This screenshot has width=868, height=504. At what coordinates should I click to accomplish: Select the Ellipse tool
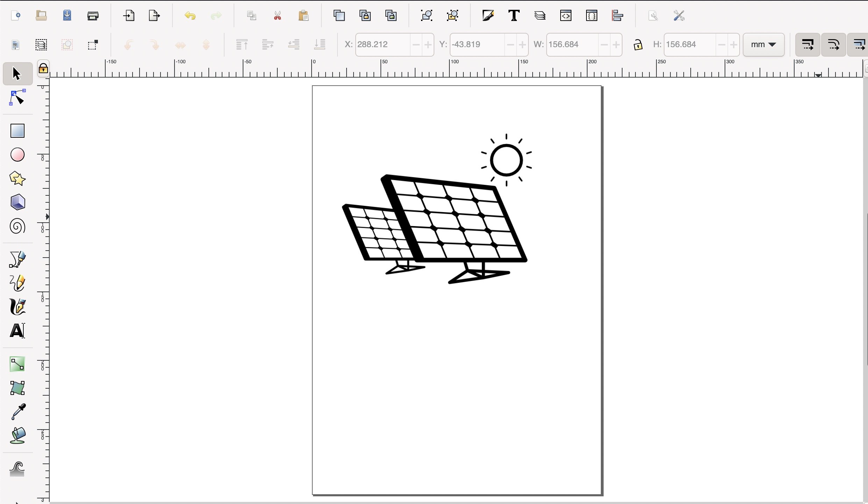pos(17,155)
